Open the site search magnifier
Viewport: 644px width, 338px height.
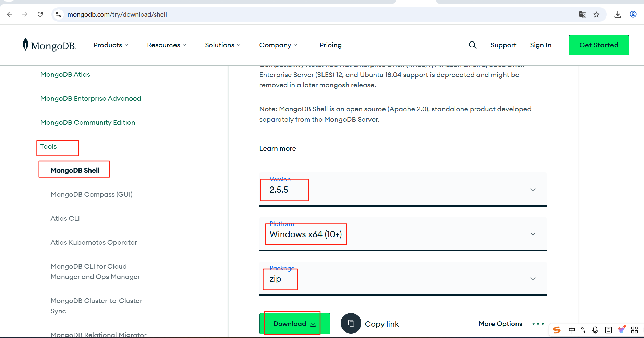(473, 45)
